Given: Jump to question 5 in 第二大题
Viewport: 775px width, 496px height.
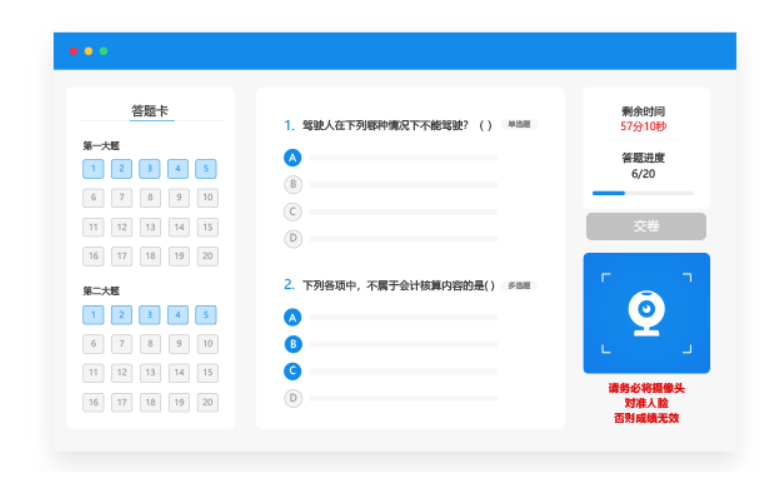Looking at the screenshot, I should [207, 315].
